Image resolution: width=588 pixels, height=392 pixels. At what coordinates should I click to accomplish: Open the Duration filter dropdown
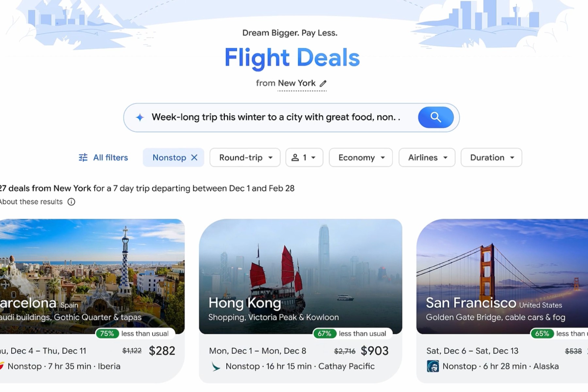[x=491, y=157]
